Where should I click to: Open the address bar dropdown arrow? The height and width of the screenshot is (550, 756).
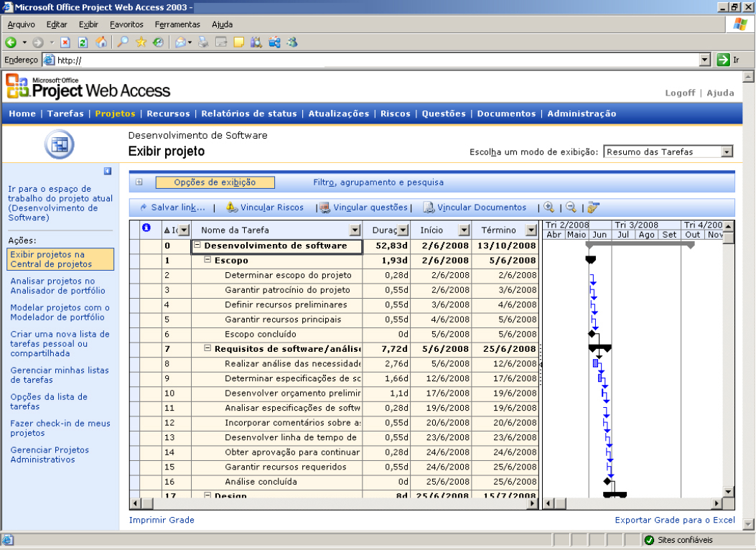[705, 60]
